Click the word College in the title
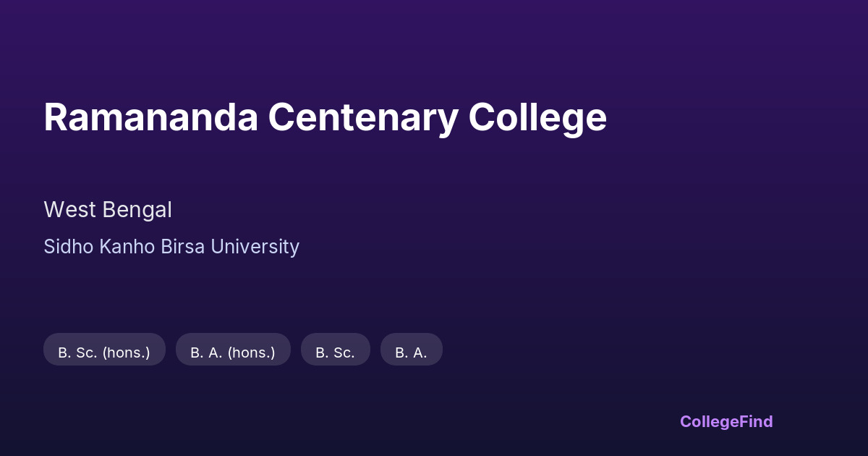 537,117
